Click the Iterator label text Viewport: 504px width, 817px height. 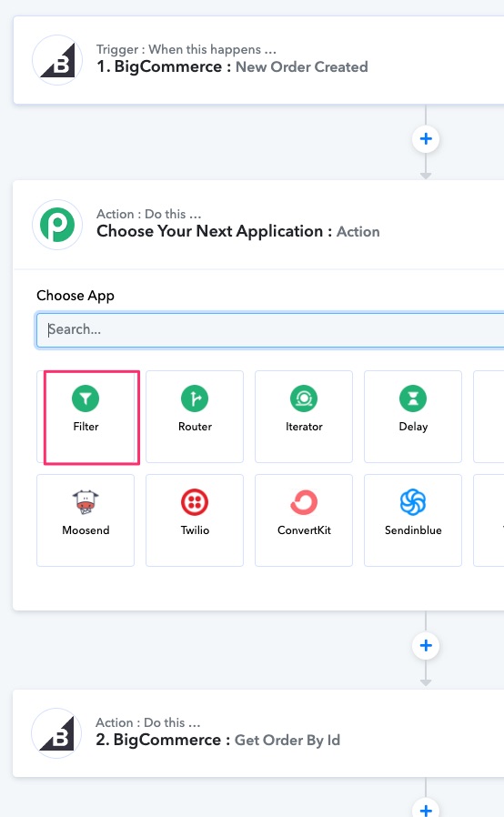tap(304, 427)
